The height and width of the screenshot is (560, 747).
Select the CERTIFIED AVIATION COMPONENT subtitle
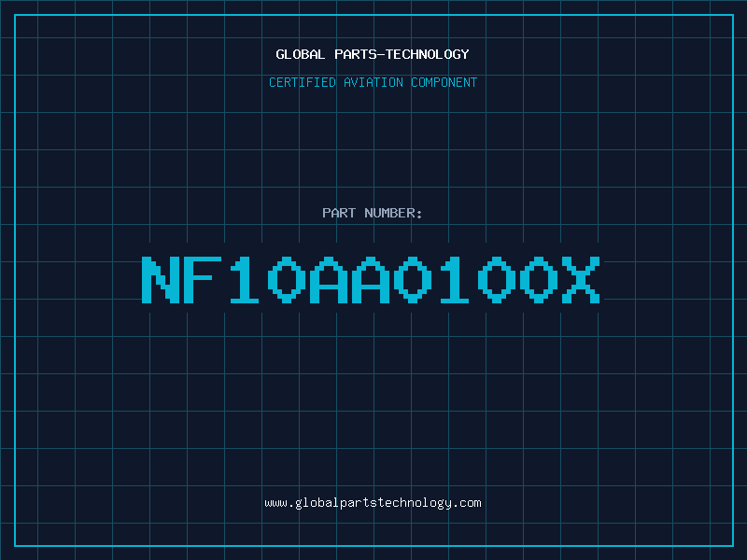pyautogui.click(x=373, y=82)
